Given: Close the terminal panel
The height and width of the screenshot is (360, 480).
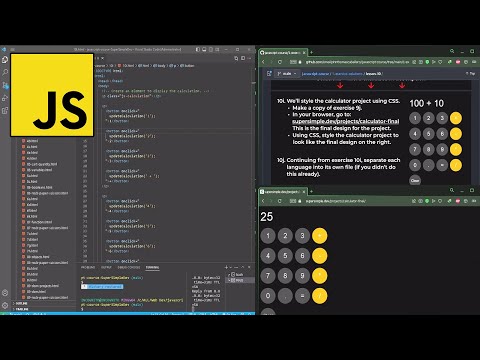Looking at the screenshot, I should (249, 267).
